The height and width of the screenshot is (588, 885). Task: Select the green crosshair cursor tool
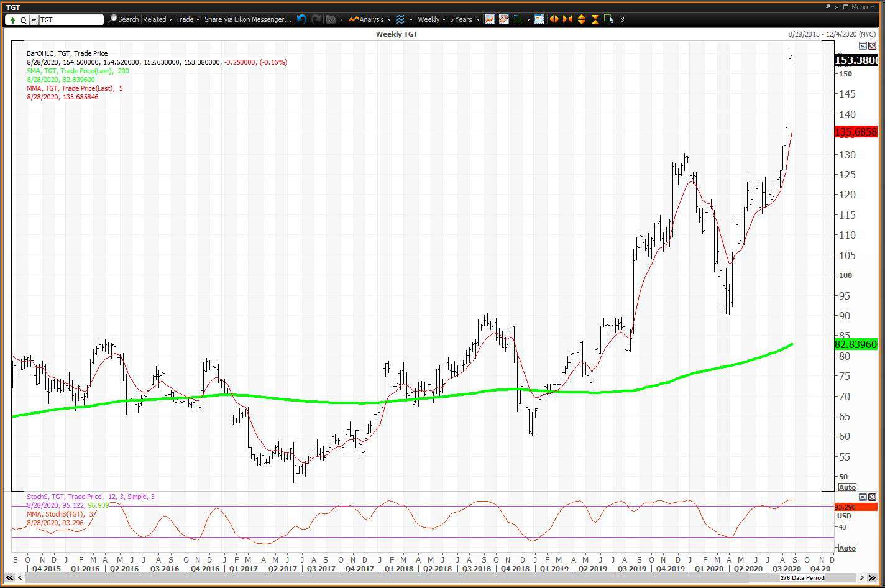517,19
